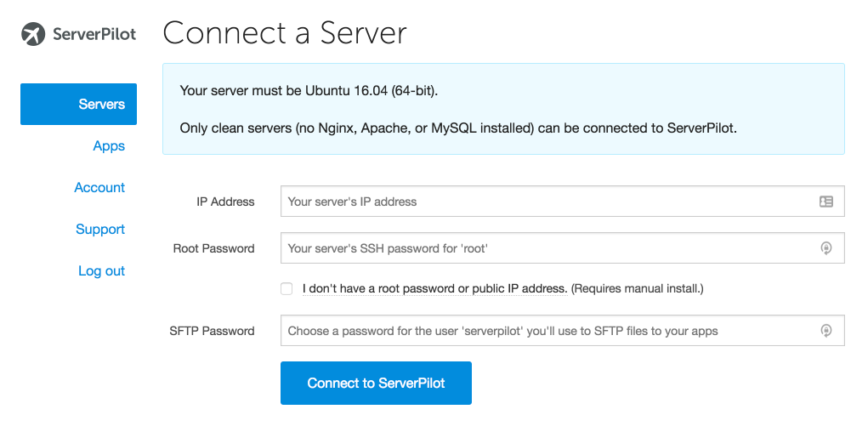The width and height of the screenshot is (868, 432).
Task: Click the SFTP Password field label
Action: coord(212,331)
